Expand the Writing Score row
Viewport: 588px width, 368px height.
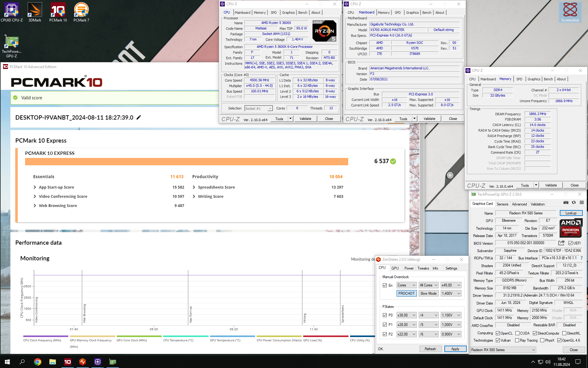[x=194, y=196]
